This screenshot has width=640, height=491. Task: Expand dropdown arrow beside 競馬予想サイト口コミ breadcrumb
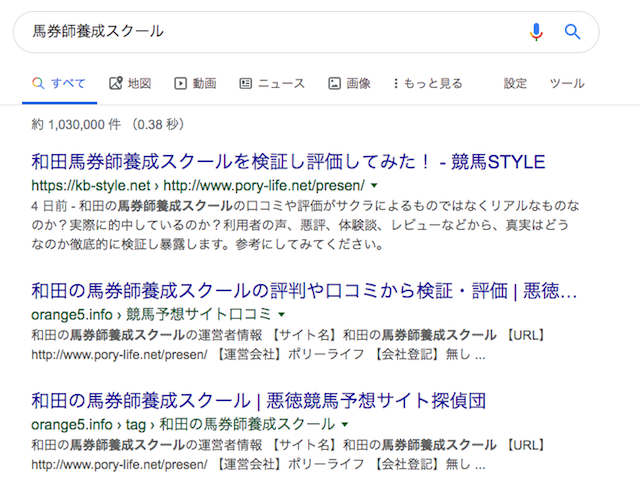tap(281, 315)
